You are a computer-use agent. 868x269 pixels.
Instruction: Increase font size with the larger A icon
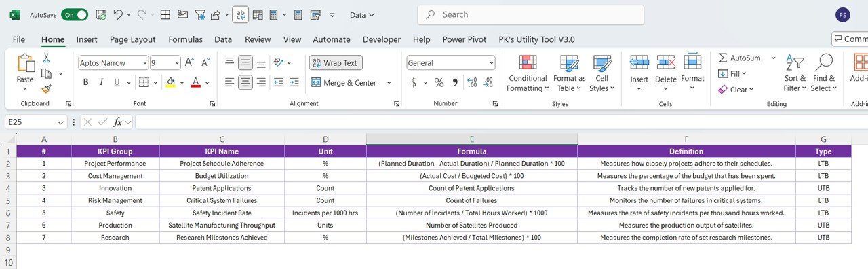click(190, 62)
